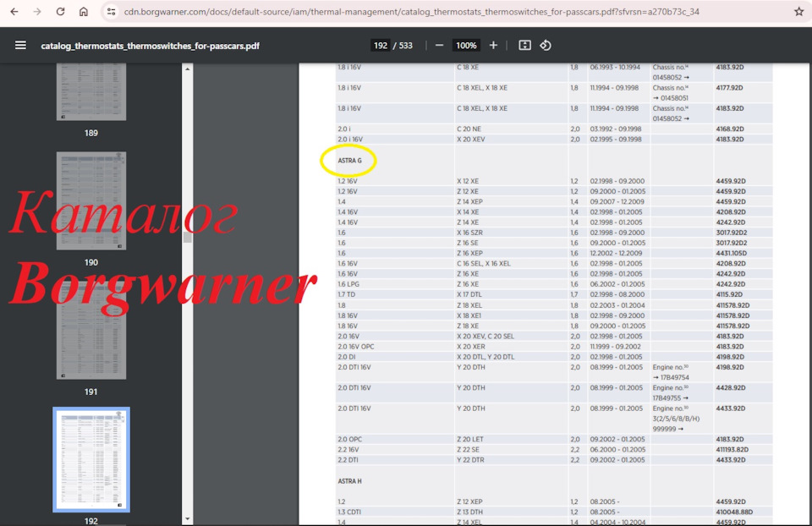Select the ASTRA G heading text
The width and height of the screenshot is (812, 526).
[349, 161]
